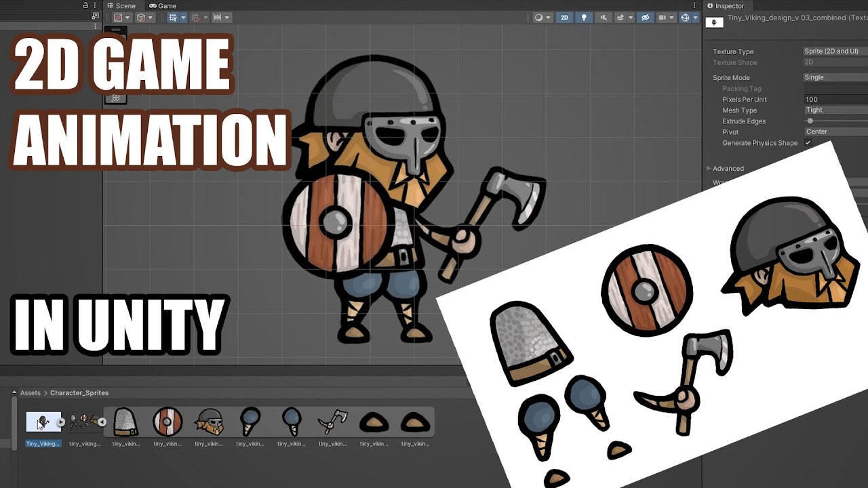Toggle the 2D view button
Image resolution: width=868 pixels, height=488 pixels.
564,18
